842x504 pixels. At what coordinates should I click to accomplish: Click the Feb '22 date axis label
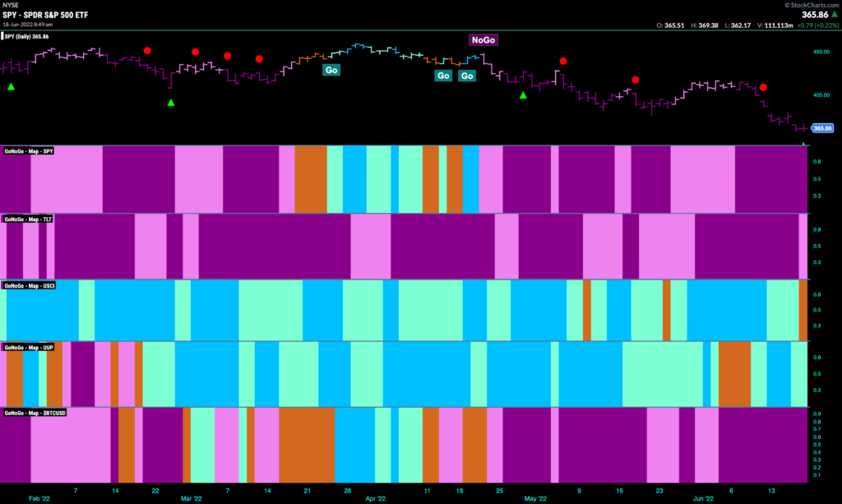[39, 498]
